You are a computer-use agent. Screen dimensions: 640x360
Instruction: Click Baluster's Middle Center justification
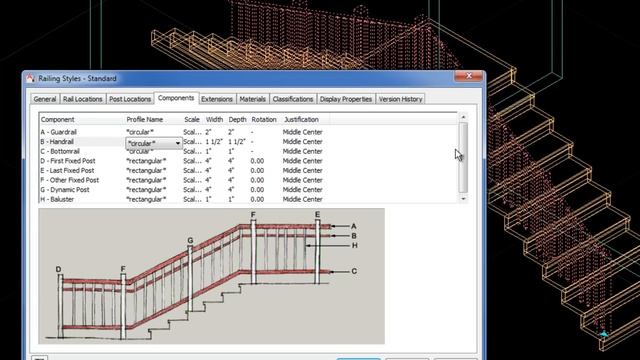click(x=302, y=199)
